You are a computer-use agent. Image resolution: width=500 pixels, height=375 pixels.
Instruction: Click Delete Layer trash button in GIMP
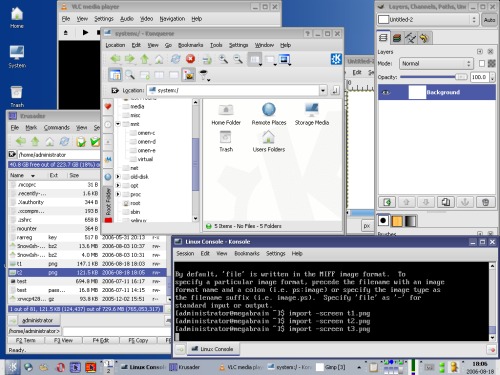(485, 202)
